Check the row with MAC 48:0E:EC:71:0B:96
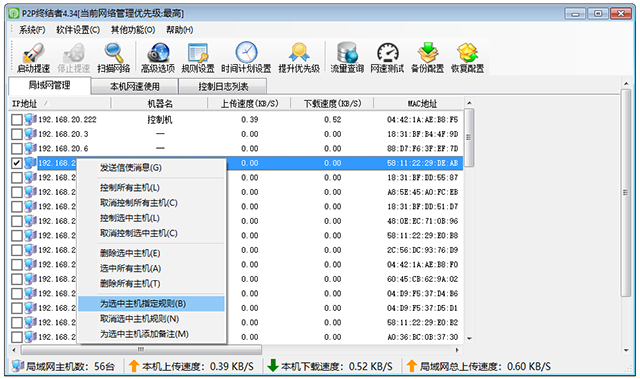The height and width of the screenshot is (379, 640). [17, 221]
